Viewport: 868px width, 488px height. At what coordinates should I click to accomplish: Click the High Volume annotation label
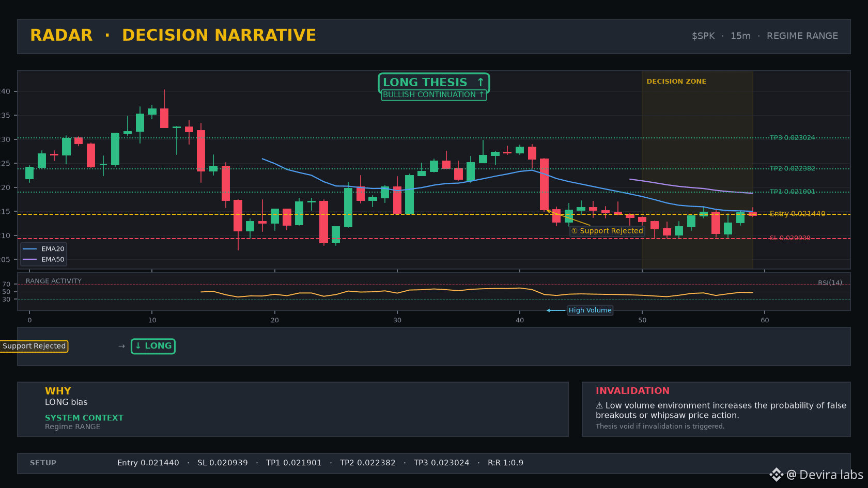coord(590,310)
